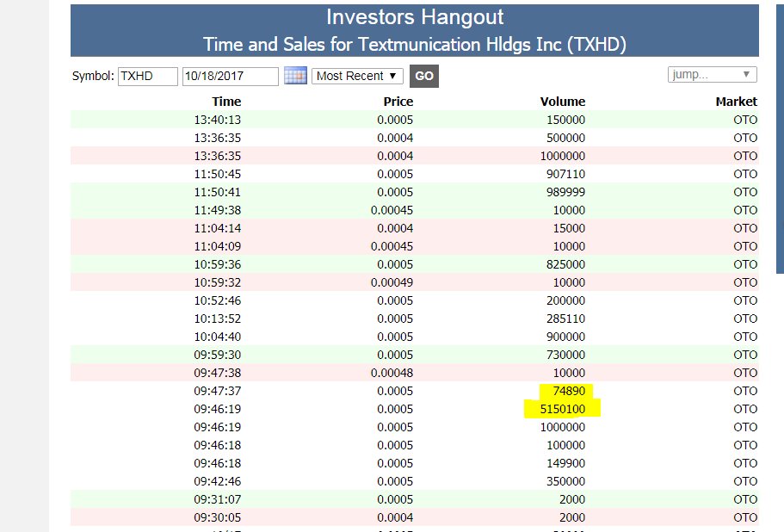Open the calendar date picker icon

(295, 76)
